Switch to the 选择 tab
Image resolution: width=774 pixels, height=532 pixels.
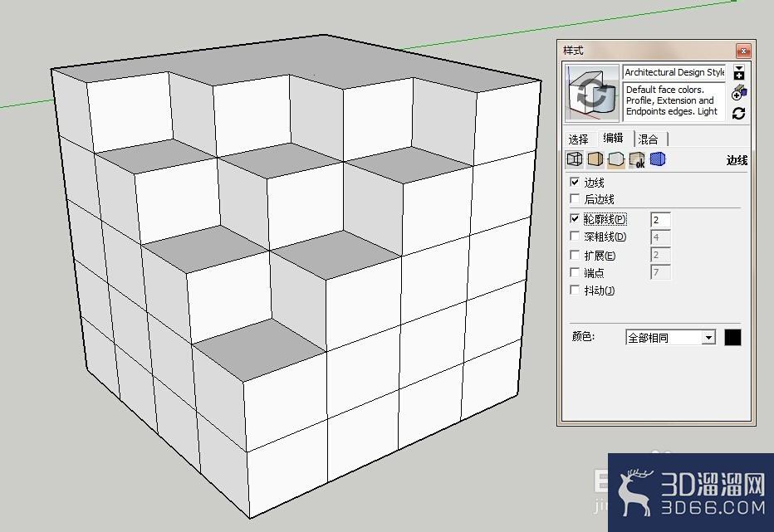click(579, 139)
